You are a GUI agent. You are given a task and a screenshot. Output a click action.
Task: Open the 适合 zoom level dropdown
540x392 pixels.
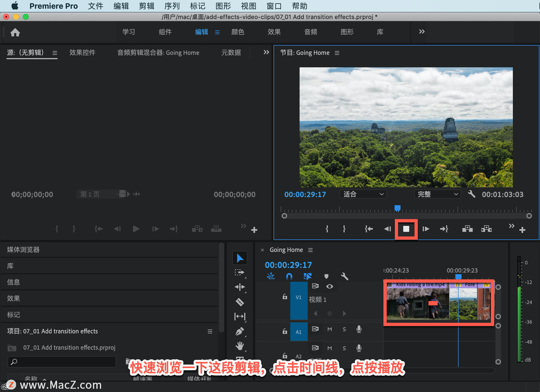tap(363, 194)
